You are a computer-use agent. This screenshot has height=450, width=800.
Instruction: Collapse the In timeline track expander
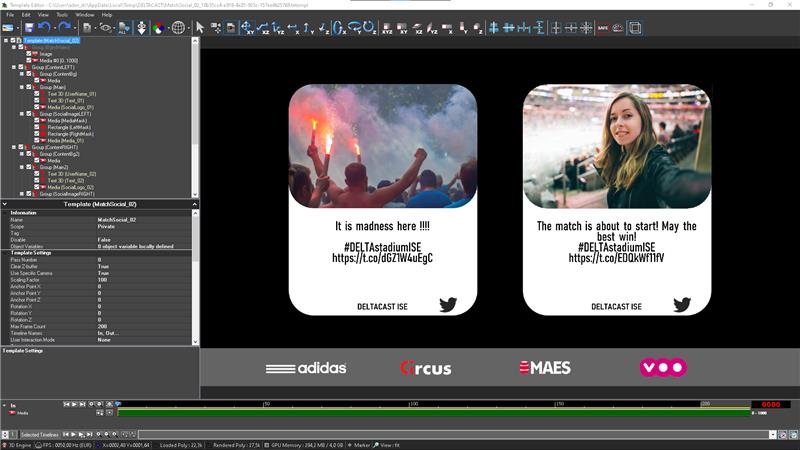4,405
